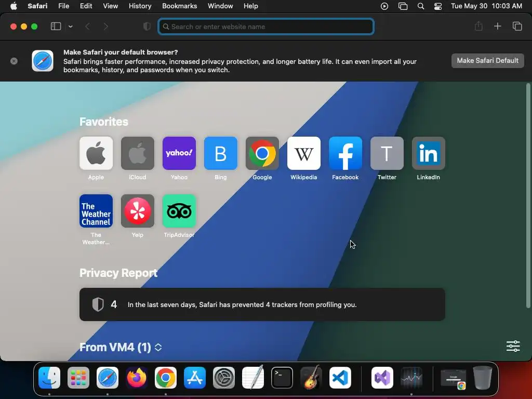Open start page customization settings
The height and width of the screenshot is (399, 532).
point(513,346)
